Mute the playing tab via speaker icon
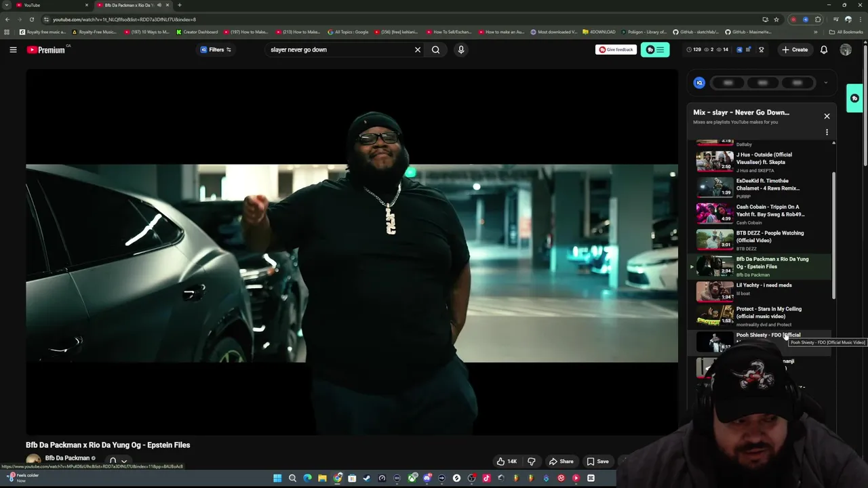Image resolution: width=868 pixels, height=488 pixels. point(159,5)
